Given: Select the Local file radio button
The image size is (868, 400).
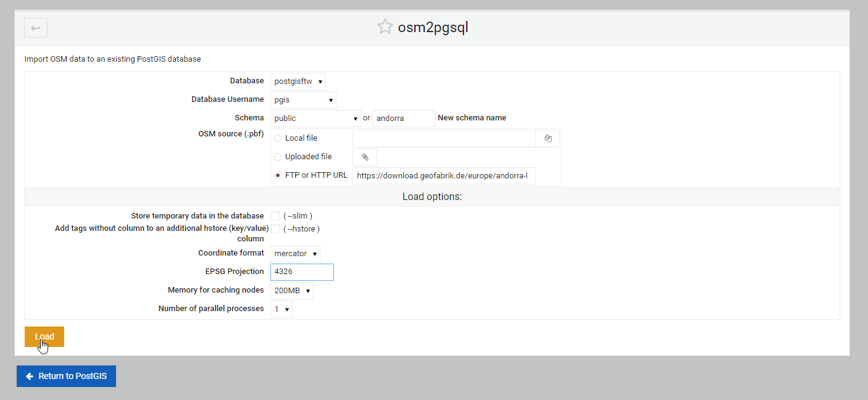Looking at the screenshot, I should (278, 138).
